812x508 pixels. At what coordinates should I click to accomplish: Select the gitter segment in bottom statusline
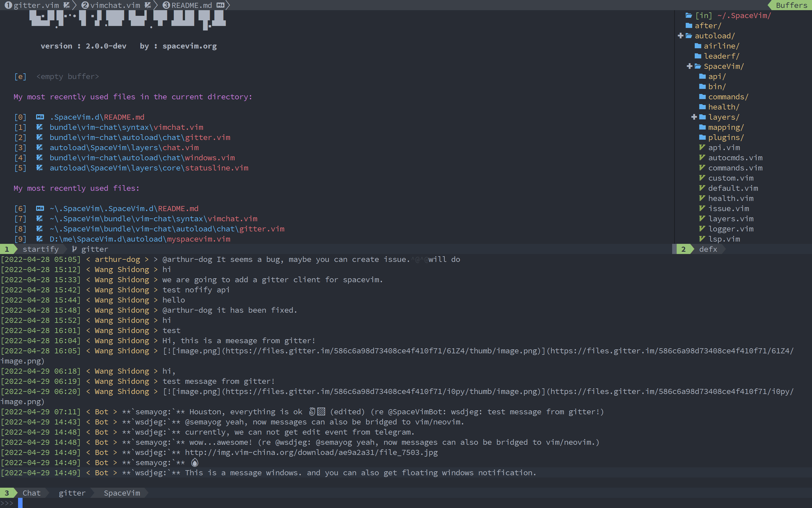coord(72,493)
